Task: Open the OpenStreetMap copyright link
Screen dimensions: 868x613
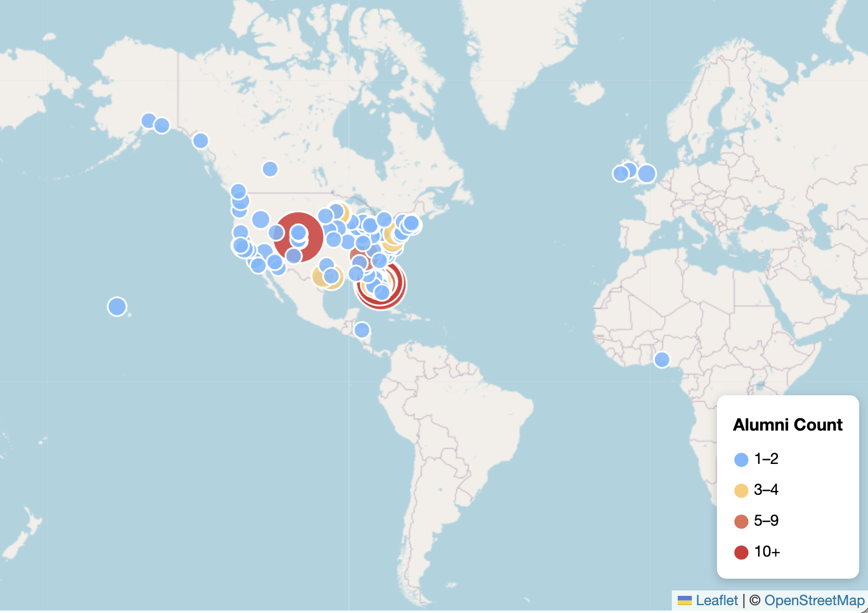Action: [x=815, y=600]
